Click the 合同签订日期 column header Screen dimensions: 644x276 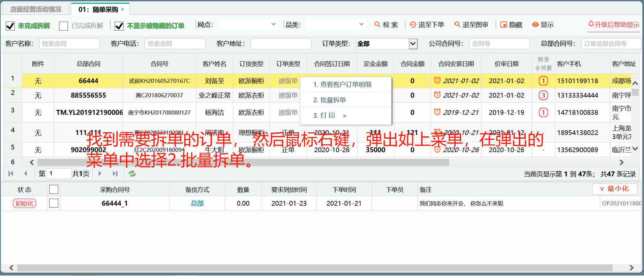click(x=332, y=64)
